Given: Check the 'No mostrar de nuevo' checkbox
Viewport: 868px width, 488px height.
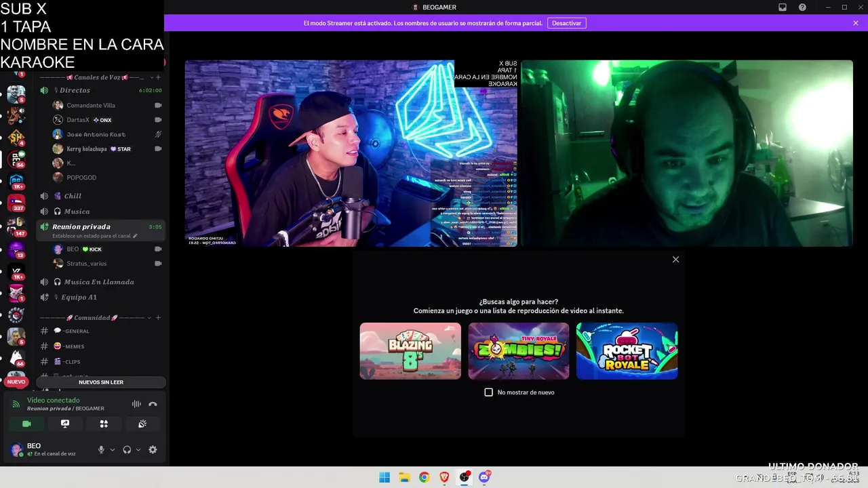Looking at the screenshot, I should [488, 392].
